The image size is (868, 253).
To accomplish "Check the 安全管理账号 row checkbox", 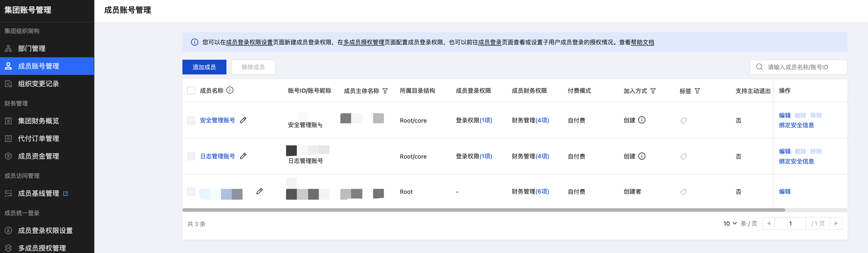I will pyautogui.click(x=191, y=120).
